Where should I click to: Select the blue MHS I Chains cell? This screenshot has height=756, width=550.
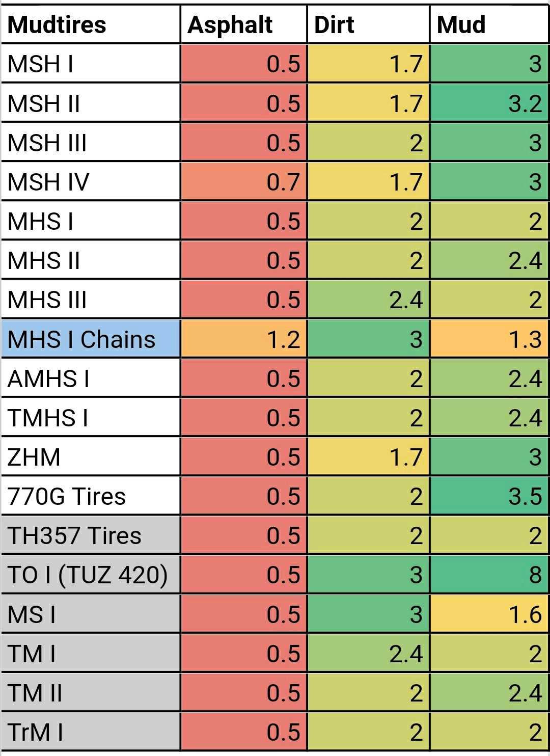[x=91, y=339]
